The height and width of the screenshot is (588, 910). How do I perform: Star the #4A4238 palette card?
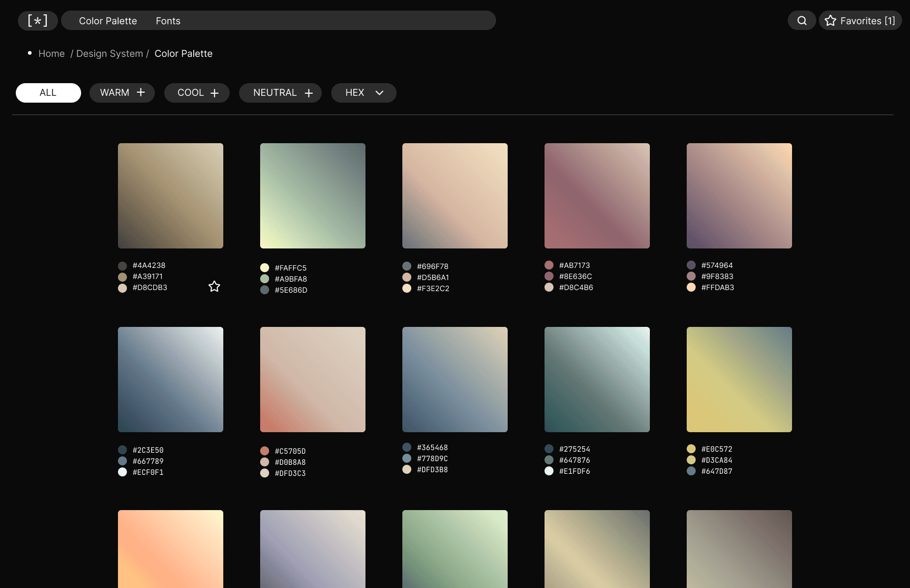214,286
